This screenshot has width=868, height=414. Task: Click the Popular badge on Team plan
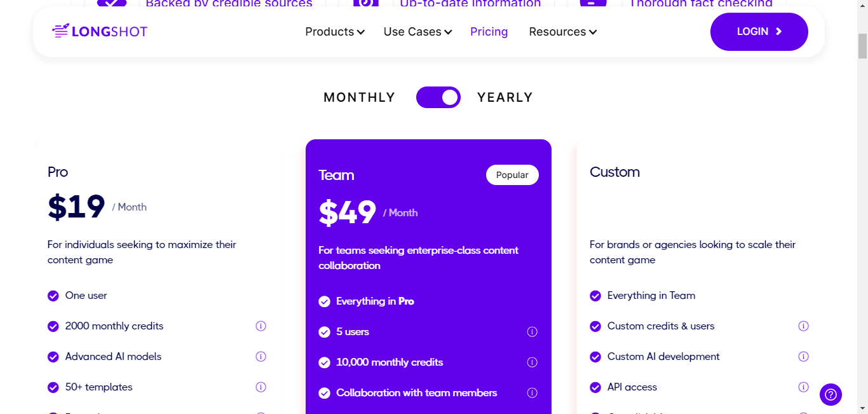tap(512, 175)
